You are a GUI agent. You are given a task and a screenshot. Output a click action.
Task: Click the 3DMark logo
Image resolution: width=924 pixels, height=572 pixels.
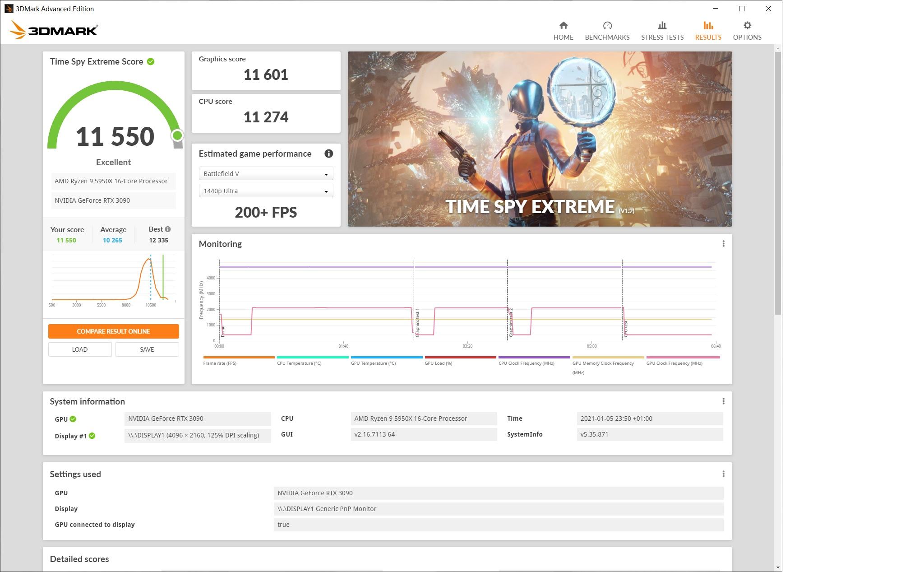click(53, 30)
